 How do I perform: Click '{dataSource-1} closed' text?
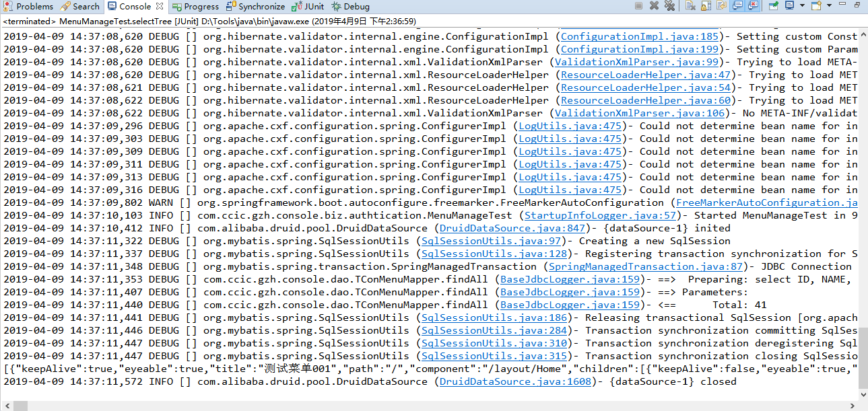tap(673, 381)
